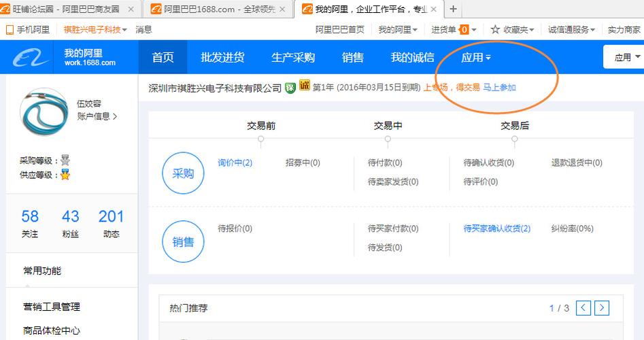Click the 消息 link

[143, 29]
